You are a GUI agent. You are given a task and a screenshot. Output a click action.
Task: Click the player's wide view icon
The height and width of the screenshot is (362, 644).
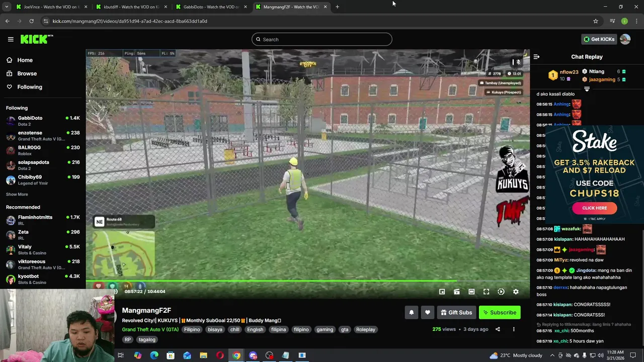(471, 292)
